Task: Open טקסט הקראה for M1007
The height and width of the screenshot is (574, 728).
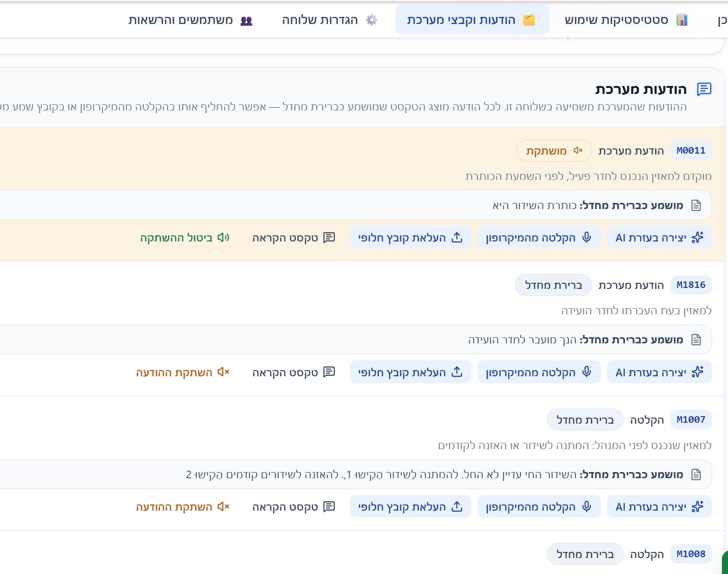Action: pyautogui.click(x=294, y=507)
